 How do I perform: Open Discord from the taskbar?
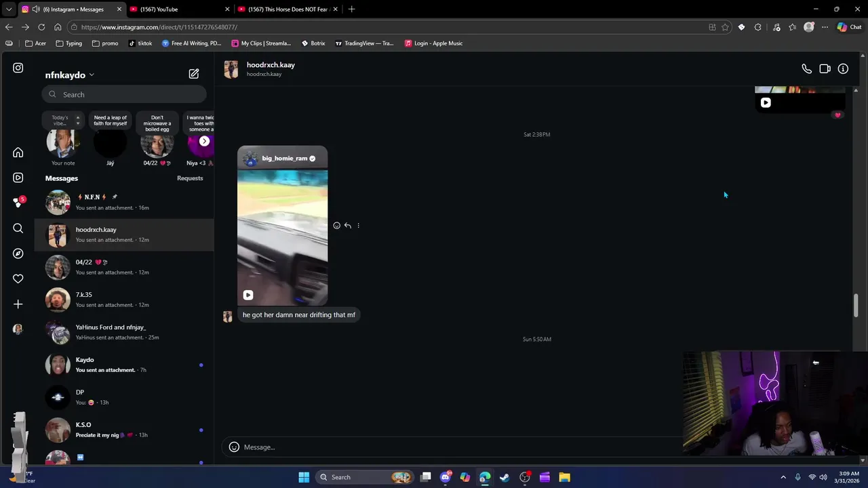[445, 477]
